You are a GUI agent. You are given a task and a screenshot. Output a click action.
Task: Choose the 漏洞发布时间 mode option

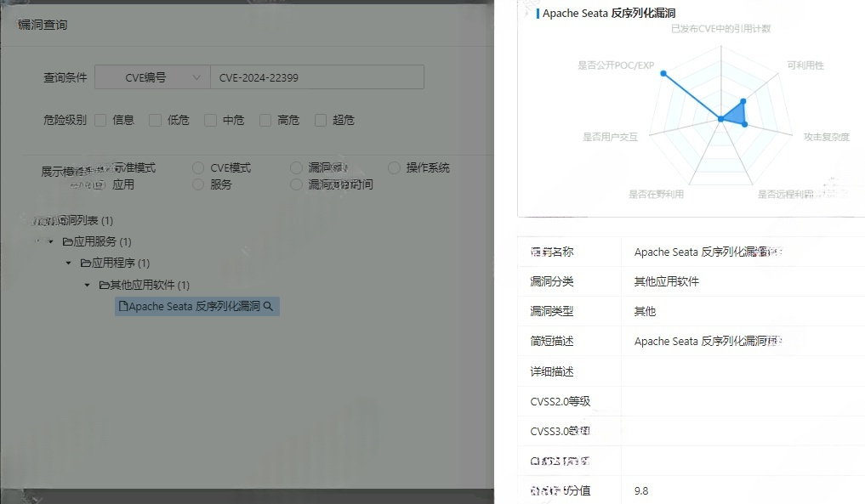click(297, 184)
